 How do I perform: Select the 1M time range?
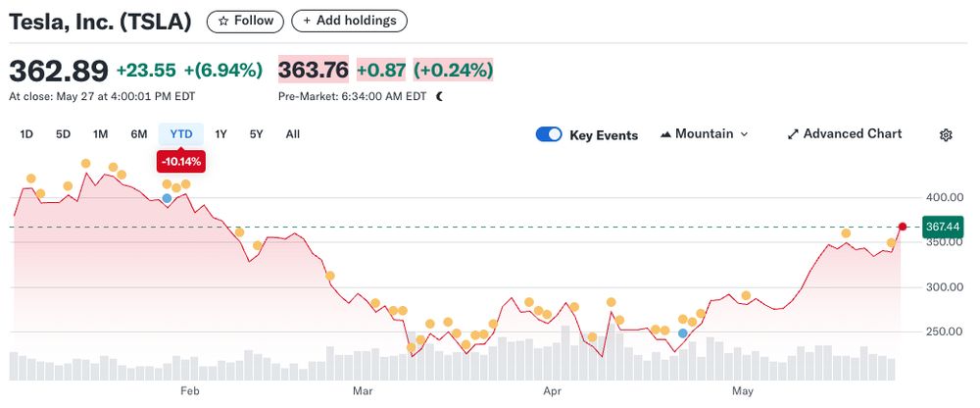(x=100, y=134)
